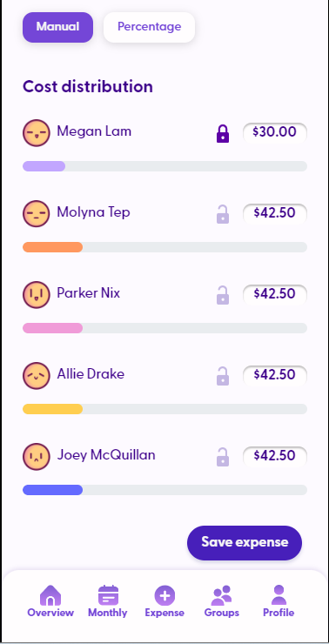Open the Profile person icon
The height and width of the screenshot is (644, 329).
[x=279, y=595]
